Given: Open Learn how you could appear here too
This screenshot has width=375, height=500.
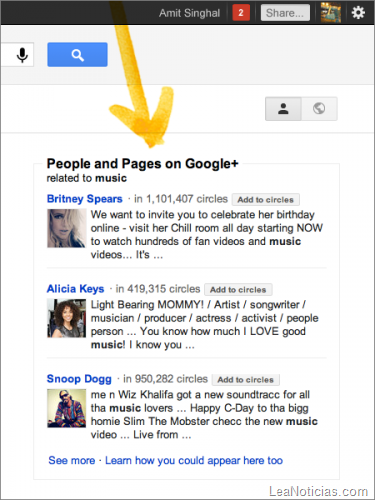Looking at the screenshot, I should coord(194,461).
